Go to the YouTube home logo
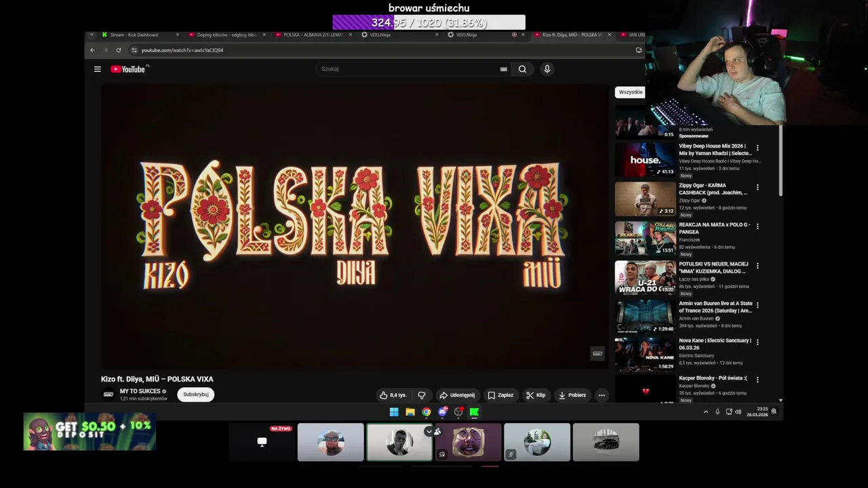 130,69
